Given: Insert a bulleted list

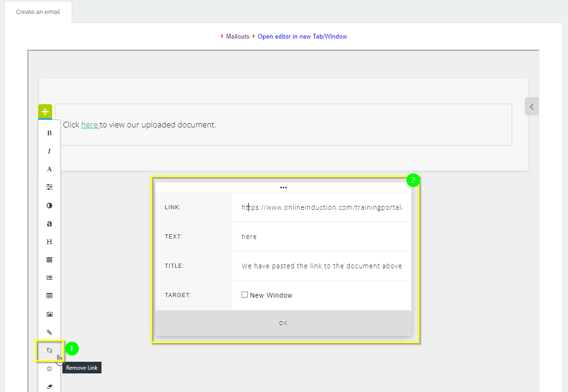Looking at the screenshot, I should click(49, 278).
